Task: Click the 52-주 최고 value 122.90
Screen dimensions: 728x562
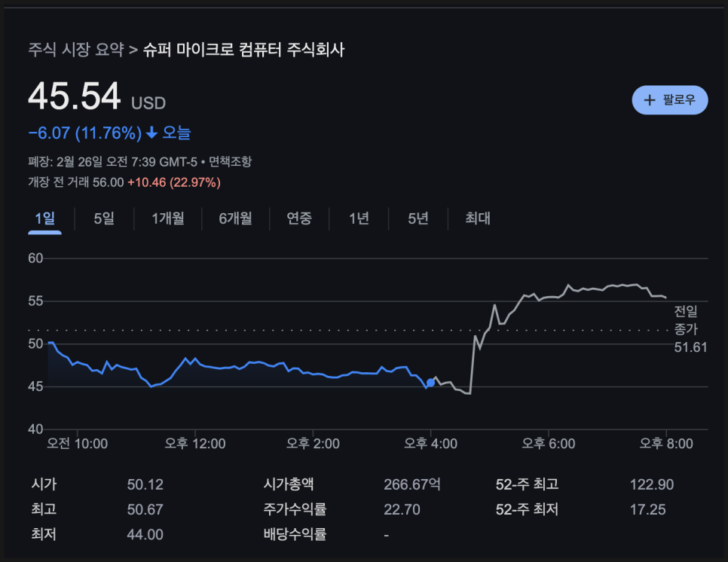Action: coord(652,484)
